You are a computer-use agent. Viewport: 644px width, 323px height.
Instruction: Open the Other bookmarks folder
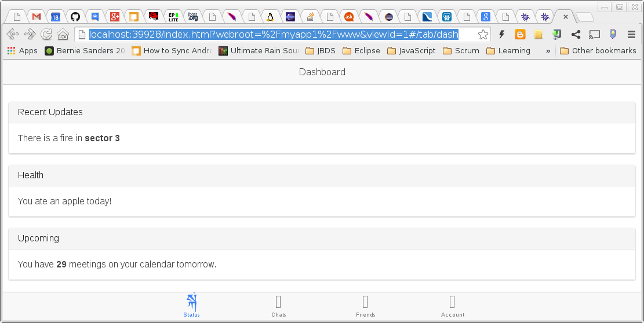598,51
